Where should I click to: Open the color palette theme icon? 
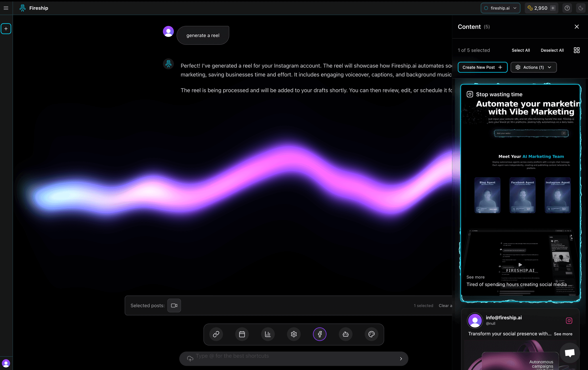[x=371, y=334]
